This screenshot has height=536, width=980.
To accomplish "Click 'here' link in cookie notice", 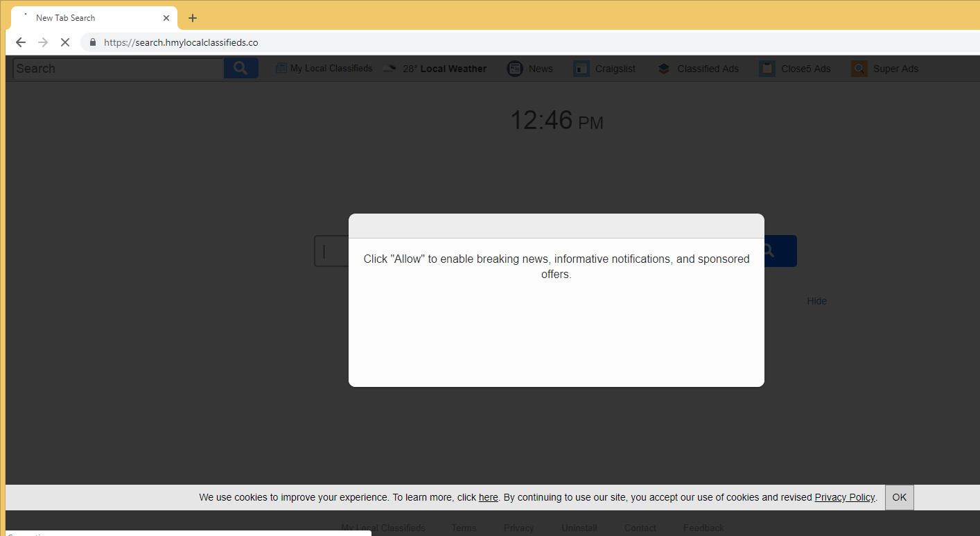I will pyautogui.click(x=489, y=497).
